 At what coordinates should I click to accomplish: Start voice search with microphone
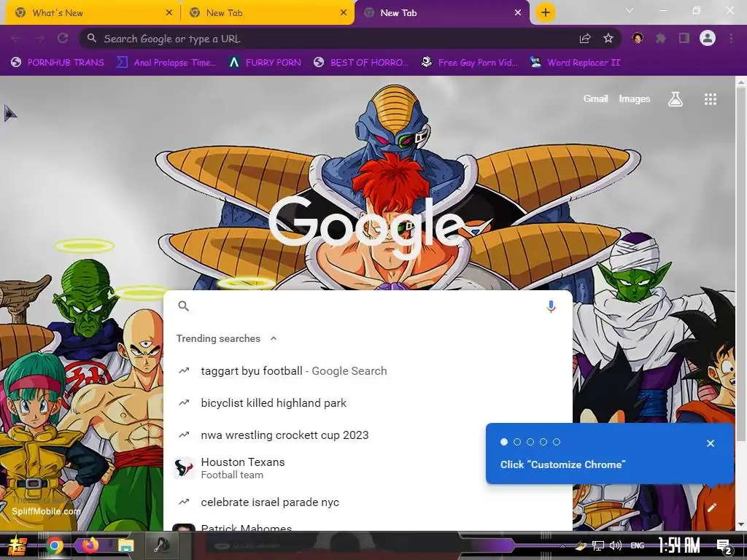click(551, 306)
